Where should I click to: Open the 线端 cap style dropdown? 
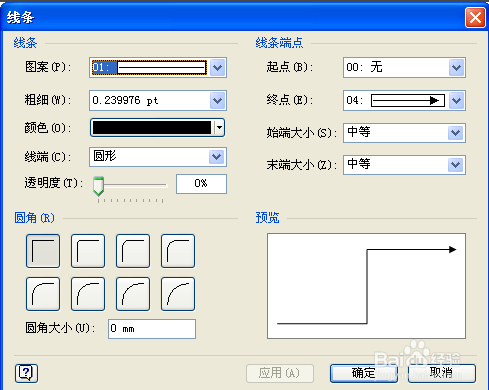217,157
